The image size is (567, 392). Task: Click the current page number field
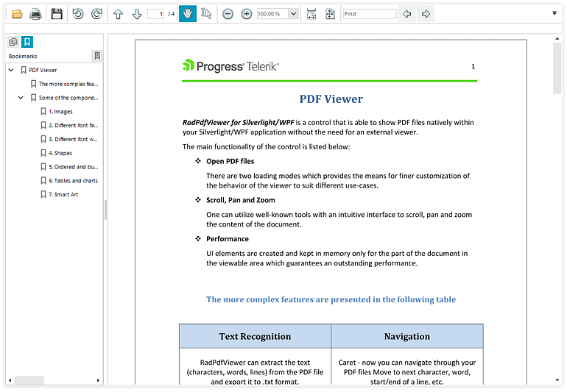tap(156, 14)
